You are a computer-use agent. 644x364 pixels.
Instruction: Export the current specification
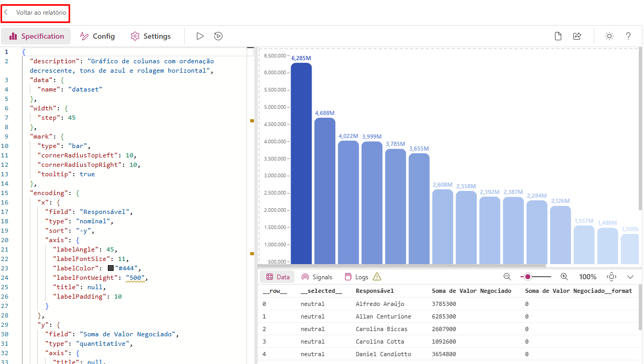pyautogui.click(x=577, y=36)
